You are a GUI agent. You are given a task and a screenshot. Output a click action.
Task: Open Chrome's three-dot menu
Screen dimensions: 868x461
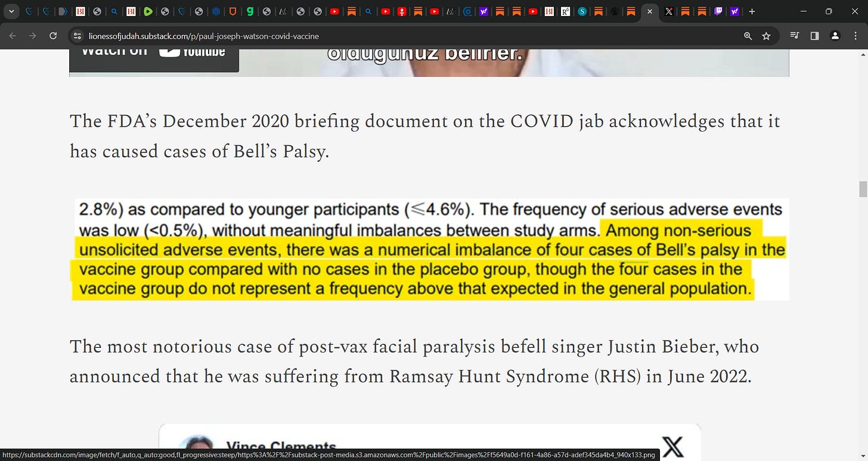click(x=854, y=36)
